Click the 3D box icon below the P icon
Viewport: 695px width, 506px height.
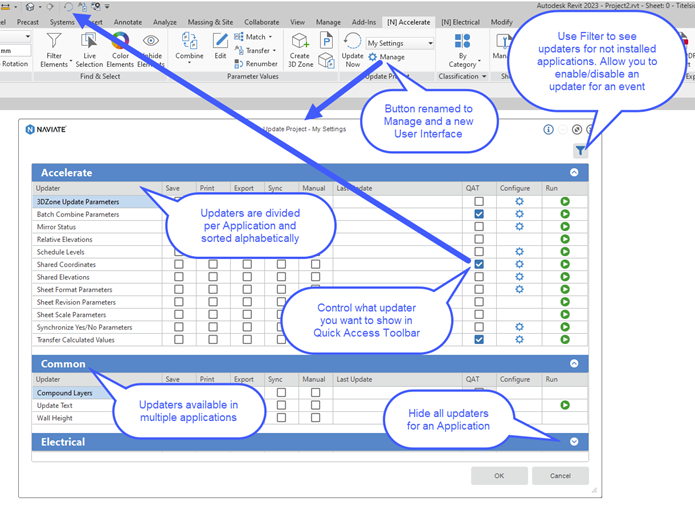(x=327, y=60)
